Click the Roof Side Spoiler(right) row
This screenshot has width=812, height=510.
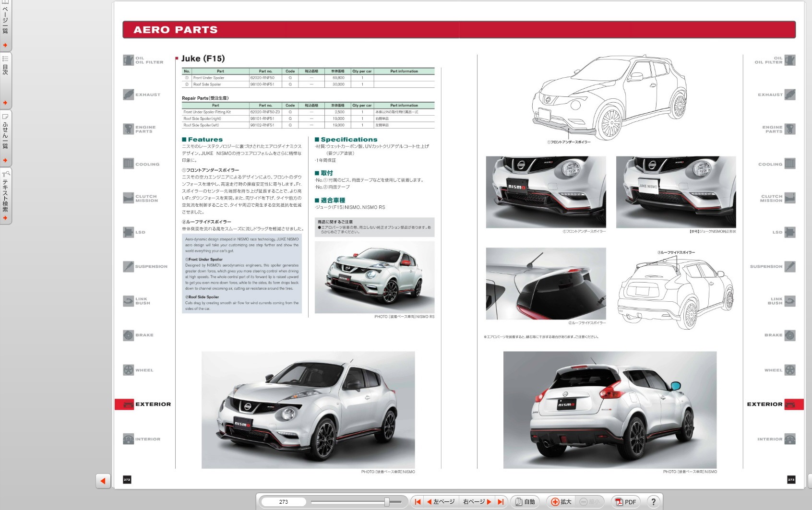coord(308,119)
